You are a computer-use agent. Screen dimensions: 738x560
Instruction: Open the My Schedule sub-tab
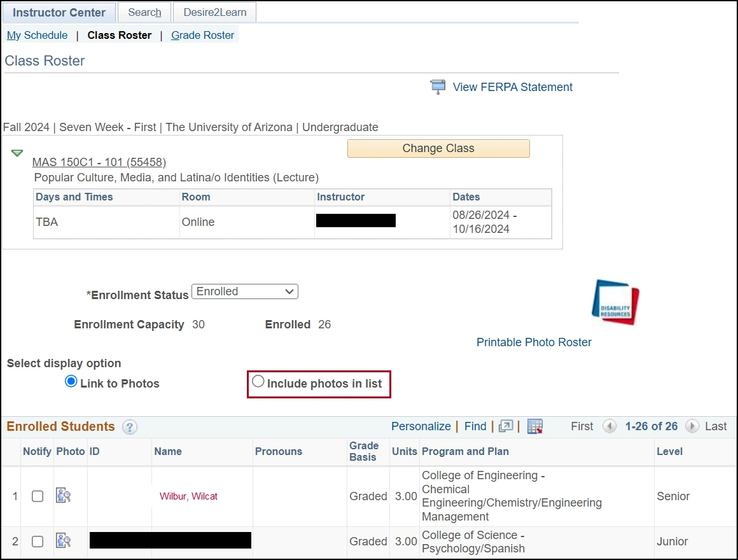(x=37, y=35)
